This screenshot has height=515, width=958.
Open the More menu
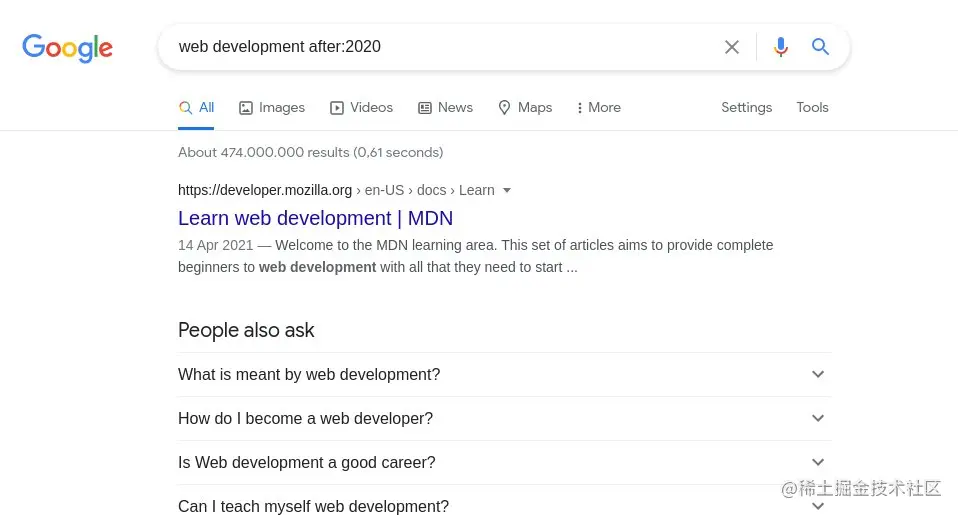pyautogui.click(x=599, y=108)
